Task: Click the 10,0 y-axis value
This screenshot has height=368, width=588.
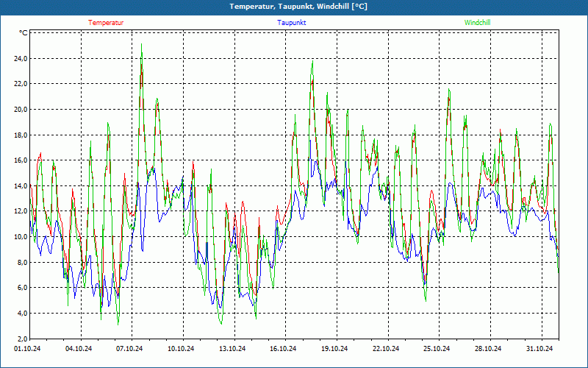Action: click(21, 236)
